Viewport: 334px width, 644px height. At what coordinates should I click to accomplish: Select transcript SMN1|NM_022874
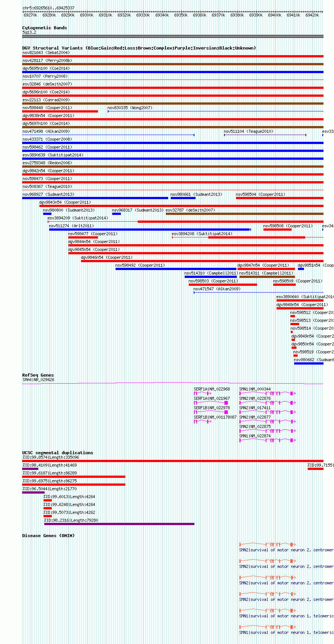click(x=268, y=440)
